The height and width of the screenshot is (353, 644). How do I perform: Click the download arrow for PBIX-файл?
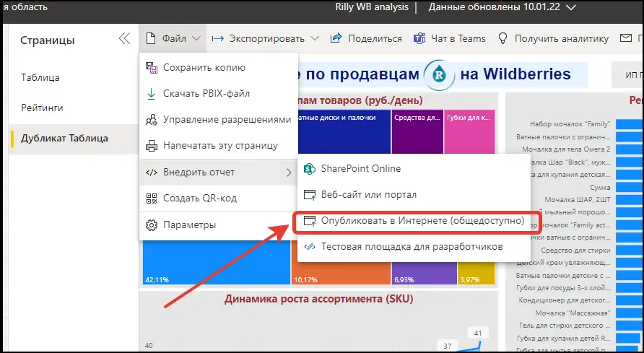coord(151,94)
